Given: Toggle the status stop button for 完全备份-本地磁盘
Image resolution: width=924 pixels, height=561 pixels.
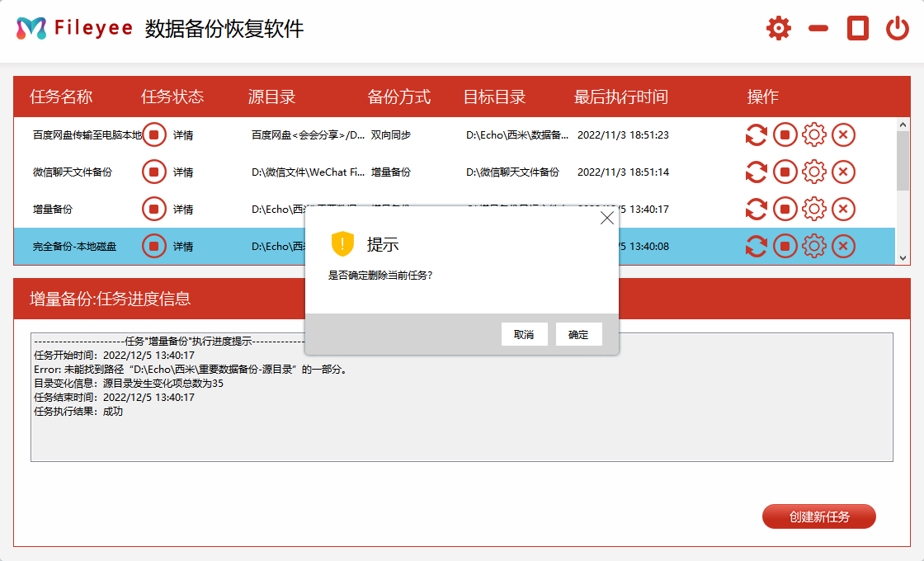Looking at the screenshot, I should (153, 246).
